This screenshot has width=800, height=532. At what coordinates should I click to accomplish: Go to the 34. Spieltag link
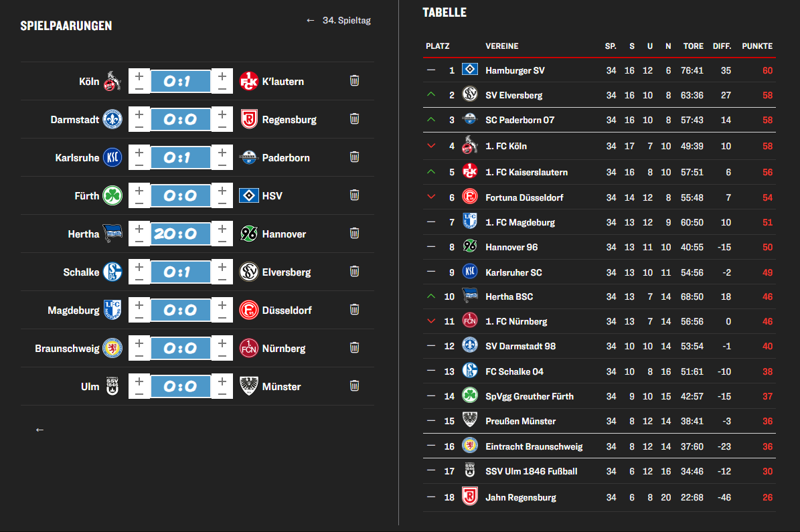(339, 21)
